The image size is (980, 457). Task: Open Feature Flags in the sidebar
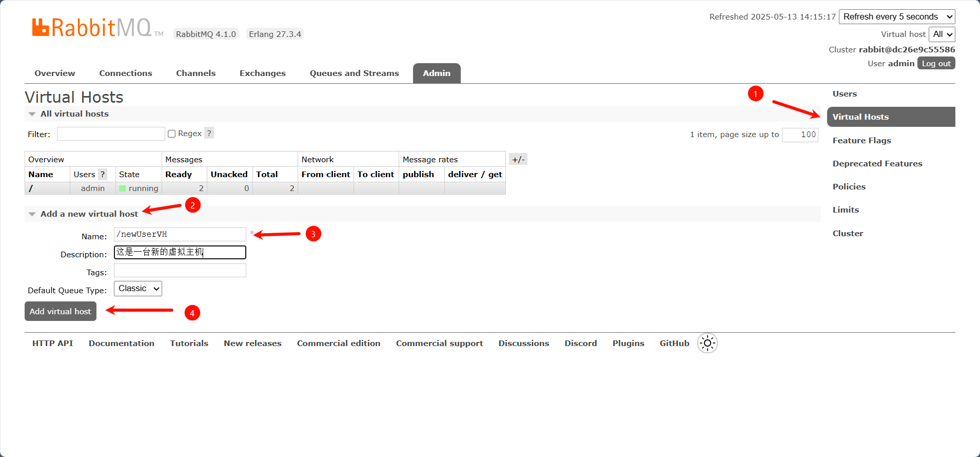tap(861, 141)
